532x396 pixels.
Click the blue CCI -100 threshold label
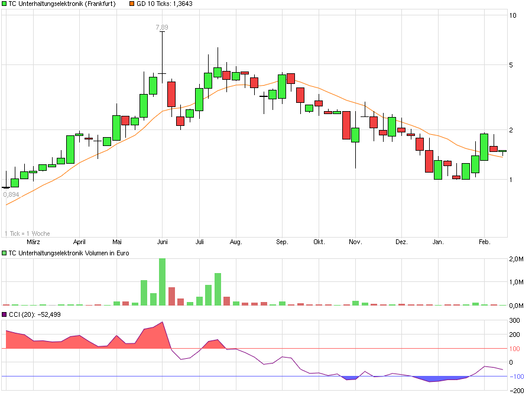click(516, 376)
